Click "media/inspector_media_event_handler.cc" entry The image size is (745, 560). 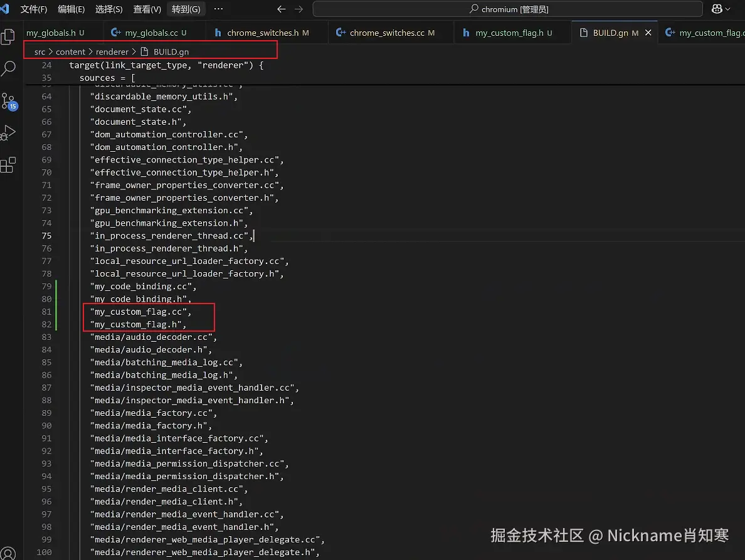pyautogui.click(x=193, y=388)
